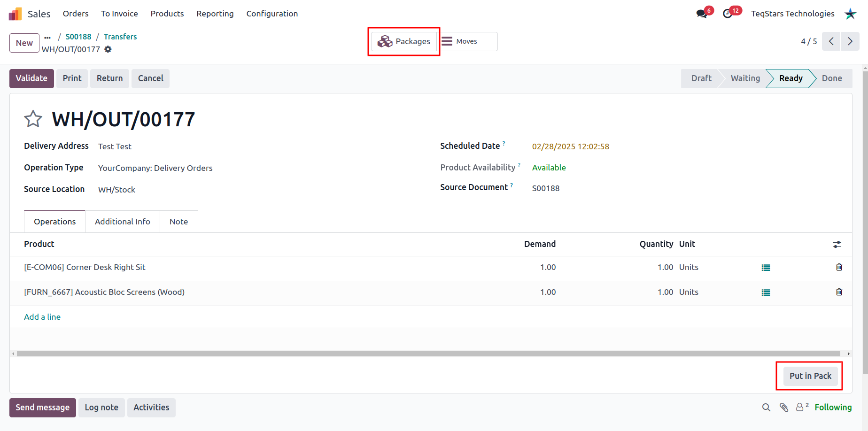Cancel the transfer
Image resolution: width=868 pixels, height=431 pixels.
pyautogui.click(x=150, y=78)
